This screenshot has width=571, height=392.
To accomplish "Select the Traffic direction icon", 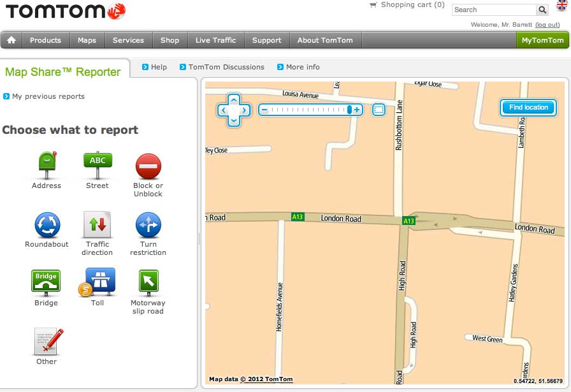I will [x=98, y=225].
